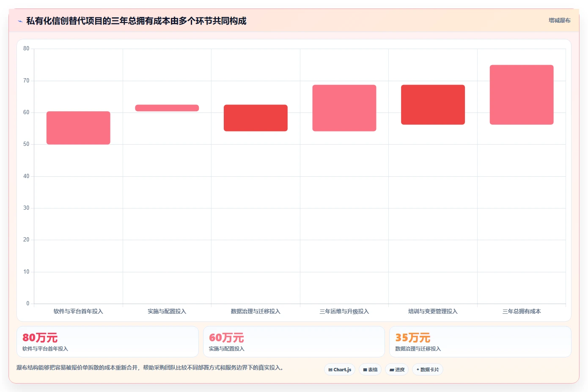Click x-axis label 软件与平台首年投入
This screenshot has height=392, width=588.
[78, 311]
